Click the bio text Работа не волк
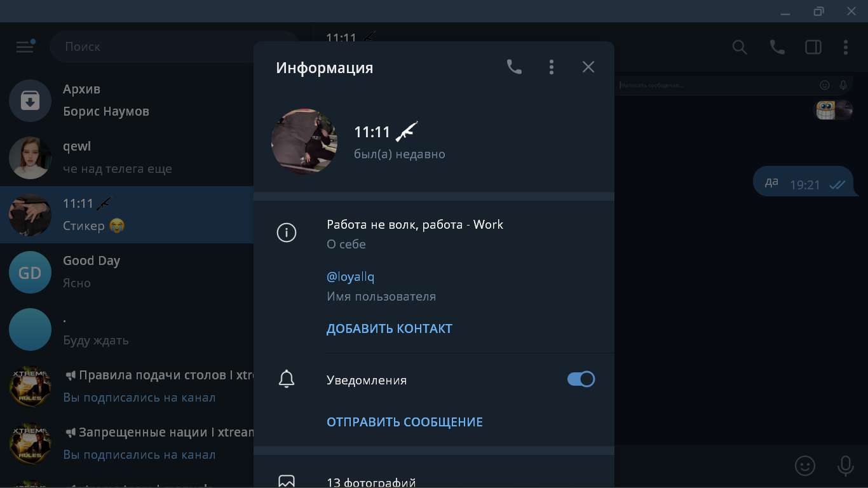This screenshot has height=488, width=868. point(415,224)
